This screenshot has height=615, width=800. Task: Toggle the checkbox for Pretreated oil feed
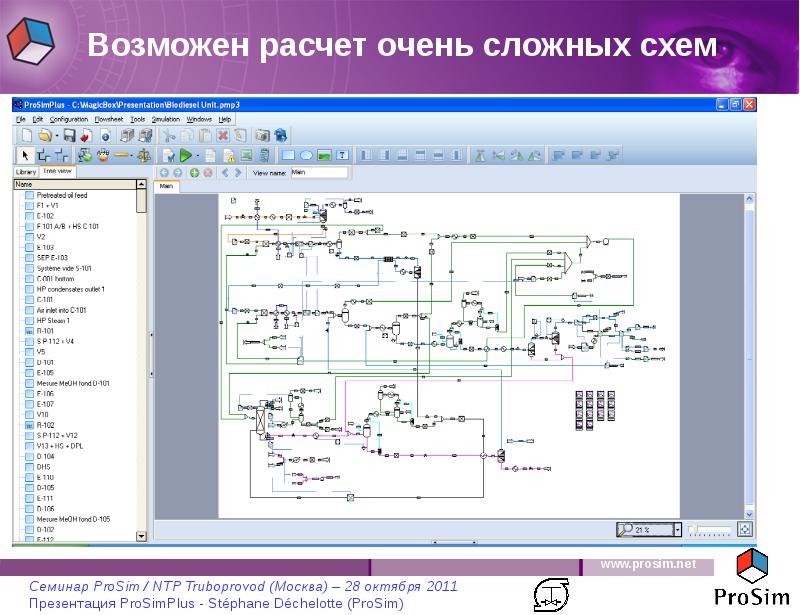pos(29,195)
